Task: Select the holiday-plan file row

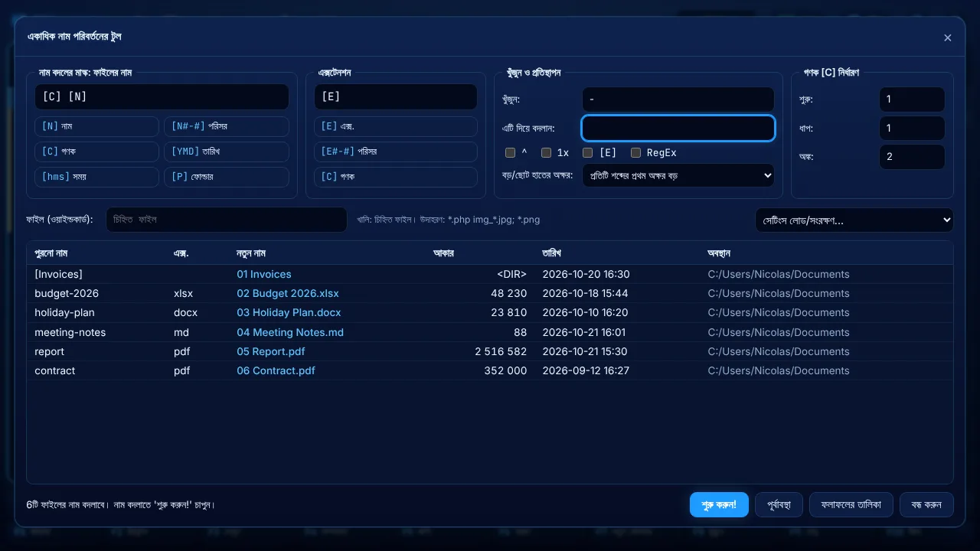Action: click(x=490, y=312)
